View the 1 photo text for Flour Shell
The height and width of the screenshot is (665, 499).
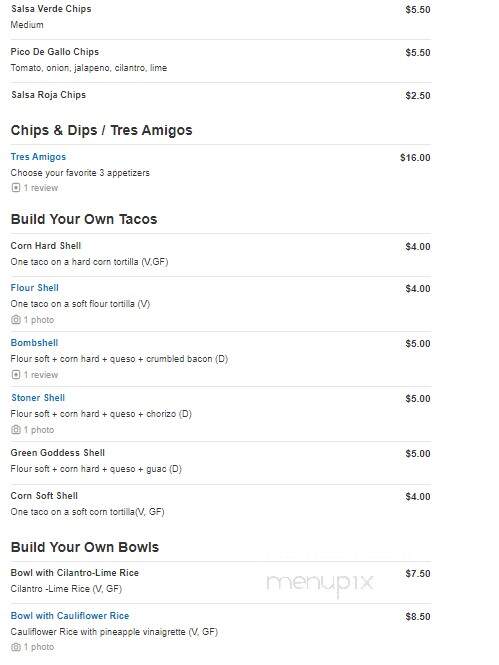[39, 320]
